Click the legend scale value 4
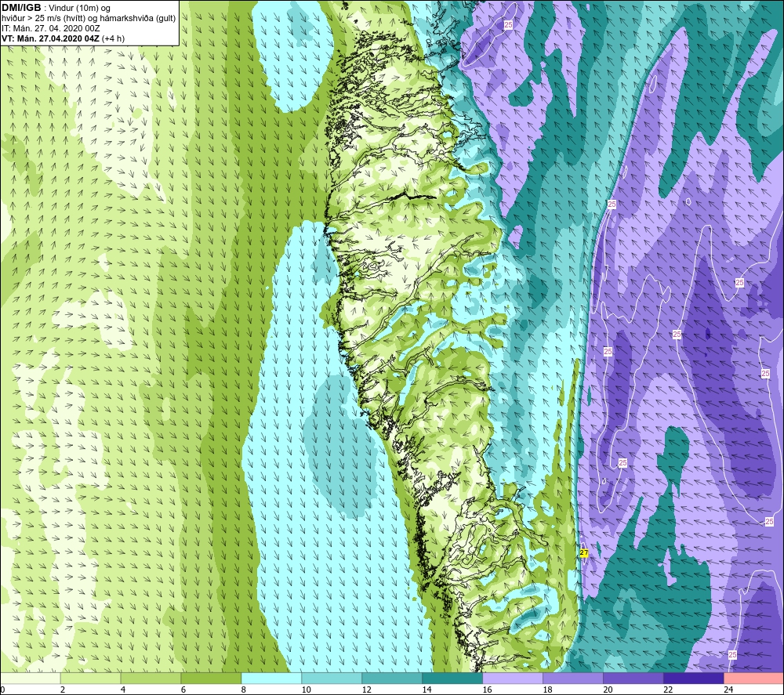The image size is (784, 695). (123, 690)
